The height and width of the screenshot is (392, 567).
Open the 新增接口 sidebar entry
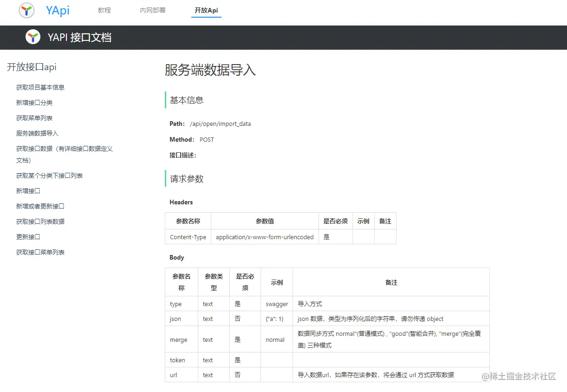pos(28,191)
